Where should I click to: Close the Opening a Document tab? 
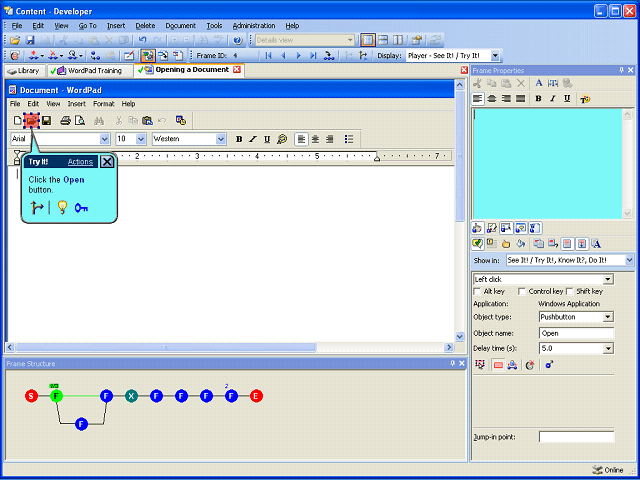237,70
